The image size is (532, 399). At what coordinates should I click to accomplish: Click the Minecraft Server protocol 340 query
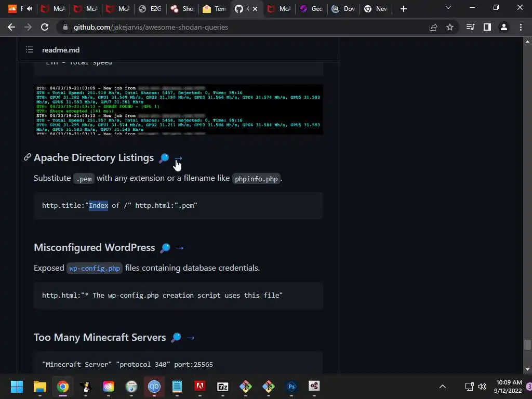128,364
